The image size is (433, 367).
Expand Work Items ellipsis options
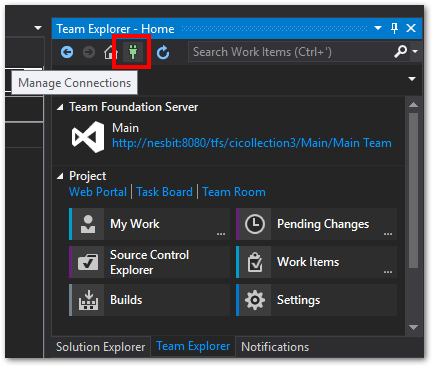[388, 272]
